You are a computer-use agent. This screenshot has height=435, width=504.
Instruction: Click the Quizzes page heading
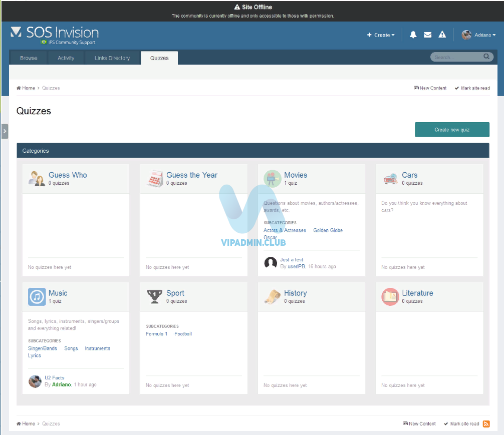[34, 111]
